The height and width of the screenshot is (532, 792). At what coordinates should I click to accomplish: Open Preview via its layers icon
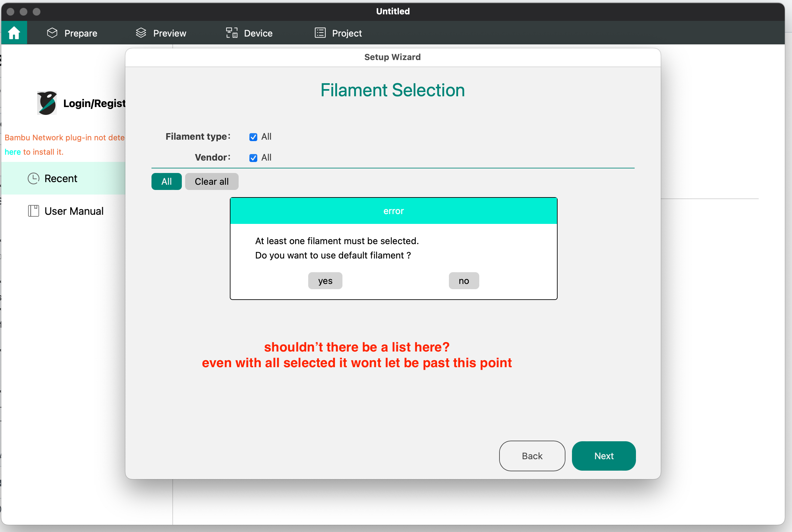point(141,33)
